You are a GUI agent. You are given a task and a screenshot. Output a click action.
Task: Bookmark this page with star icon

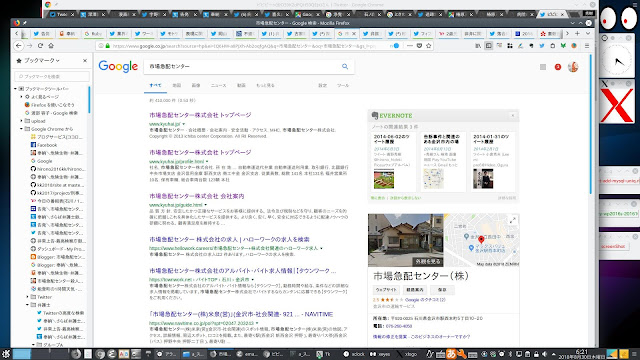point(429,46)
